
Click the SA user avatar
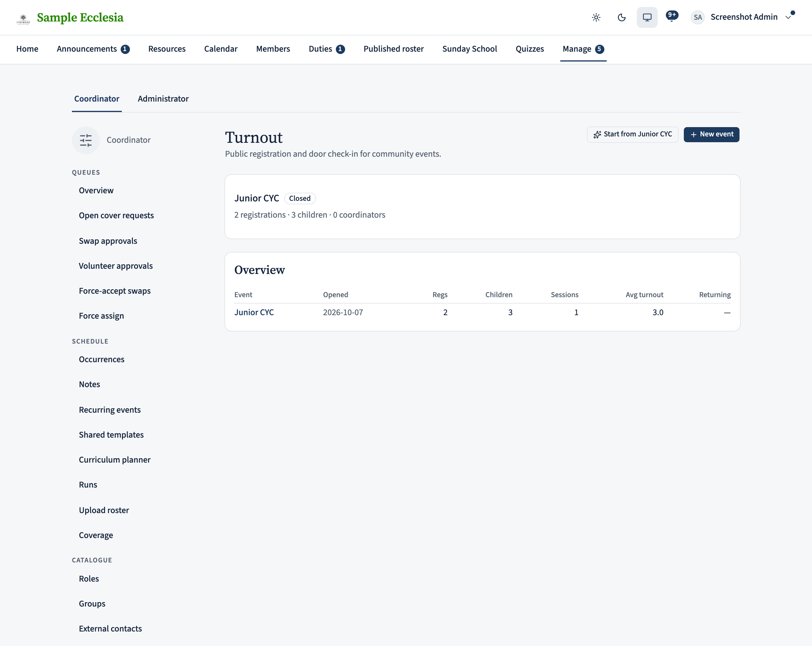pyautogui.click(x=697, y=17)
